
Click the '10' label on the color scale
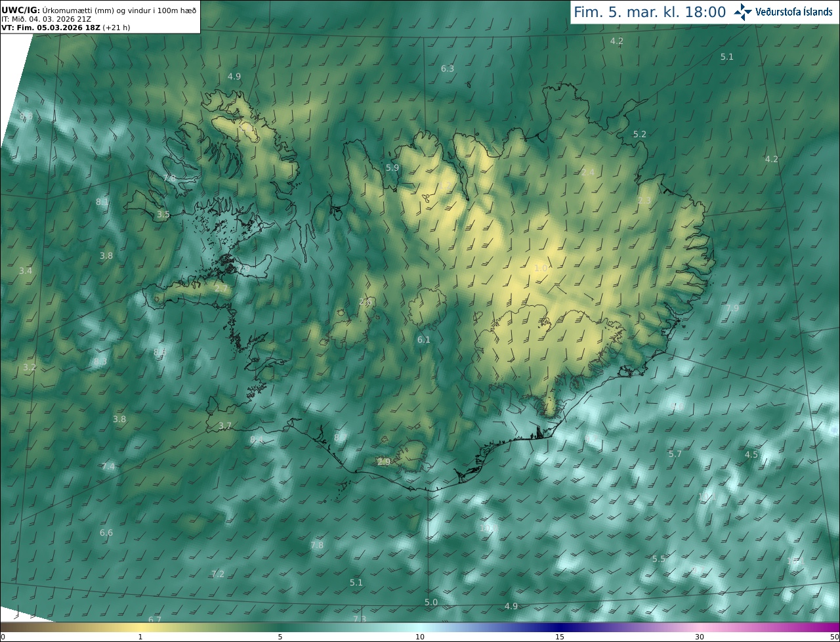420,637
